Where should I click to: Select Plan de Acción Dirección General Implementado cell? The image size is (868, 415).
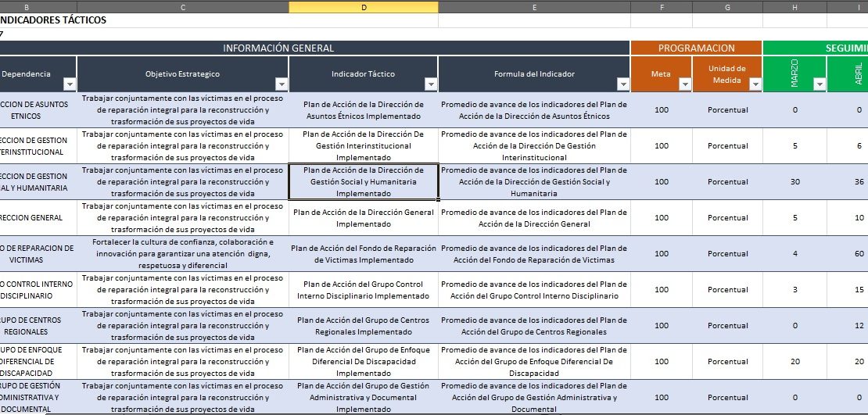(x=363, y=218)
